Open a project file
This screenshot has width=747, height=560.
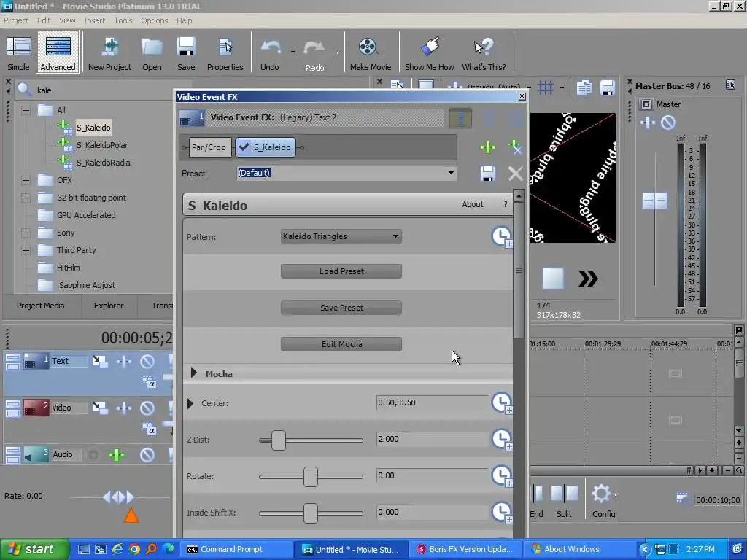coord(152,53)
